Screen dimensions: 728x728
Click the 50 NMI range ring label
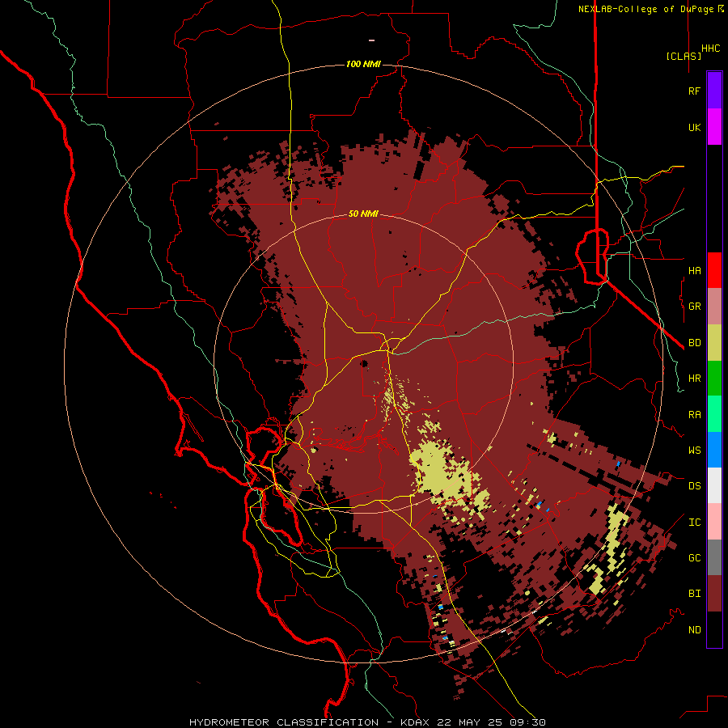point(363,214)
